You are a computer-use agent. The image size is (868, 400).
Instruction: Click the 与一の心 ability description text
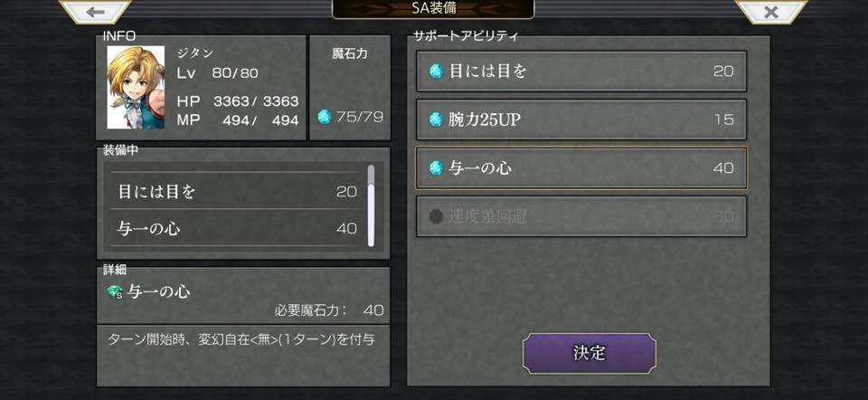(241, 339)
